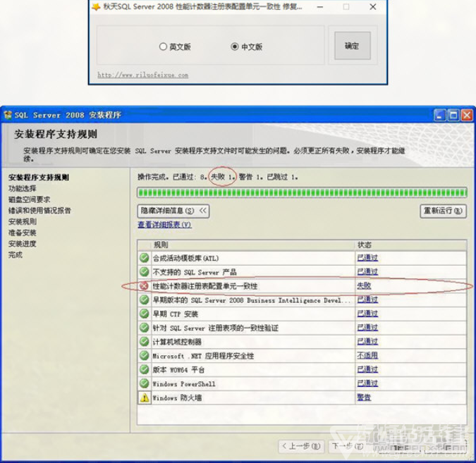Select the 性能计数器注册表配置单元一致性 rule text
This screenshot has width=476, height=463.
click(205, 286)
